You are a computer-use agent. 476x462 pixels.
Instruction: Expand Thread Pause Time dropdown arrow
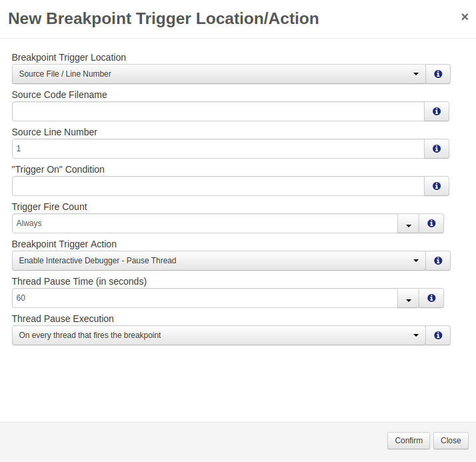click(x=408, y=298)
